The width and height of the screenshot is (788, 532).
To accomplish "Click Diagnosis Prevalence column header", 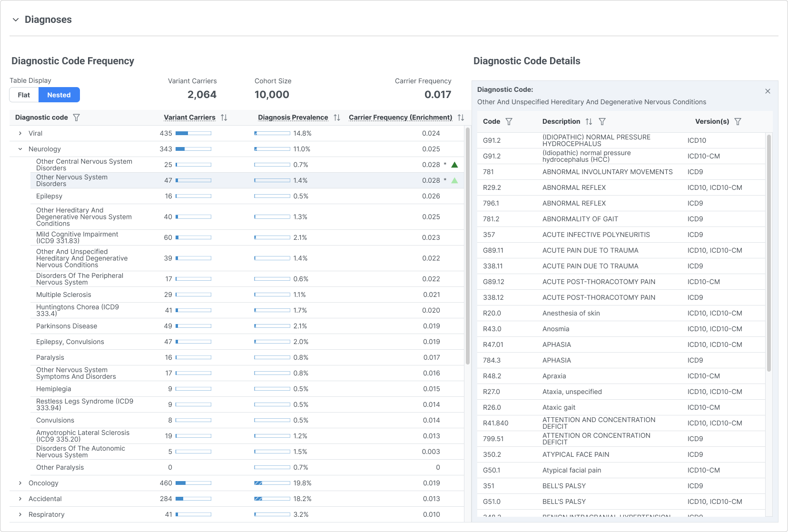I will 293,118.
